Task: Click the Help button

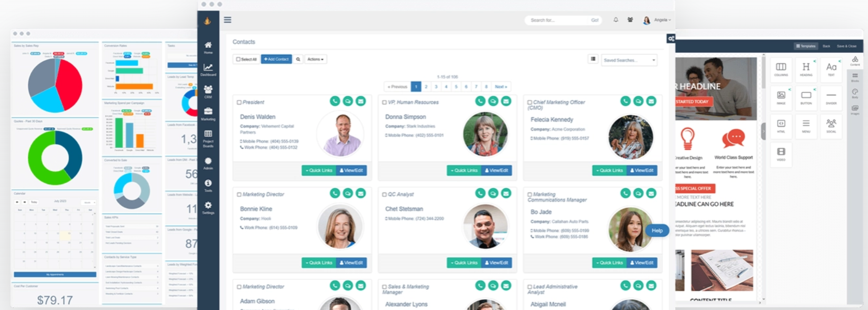Action: (657, 230)
